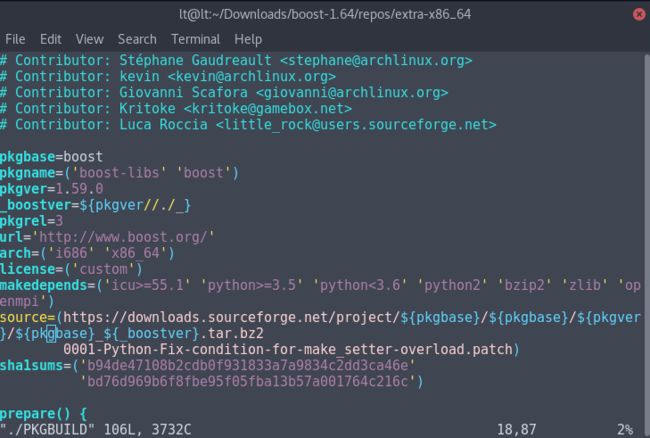This screenshot has height=438, width=650.
Task: Click the 'python>=3.5' makedepends entry
Action: coord(252,286)
